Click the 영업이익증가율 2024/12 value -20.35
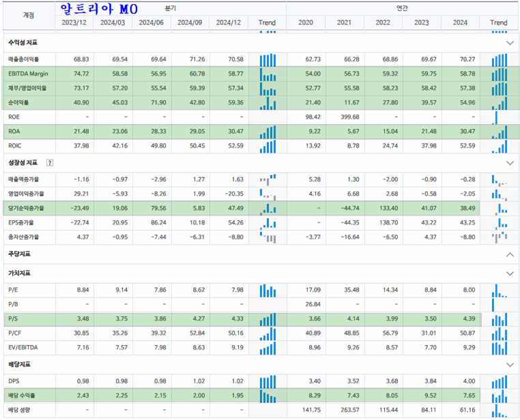Image resolution: width=520 pixels, height=420 pixels. coord(234,194)
